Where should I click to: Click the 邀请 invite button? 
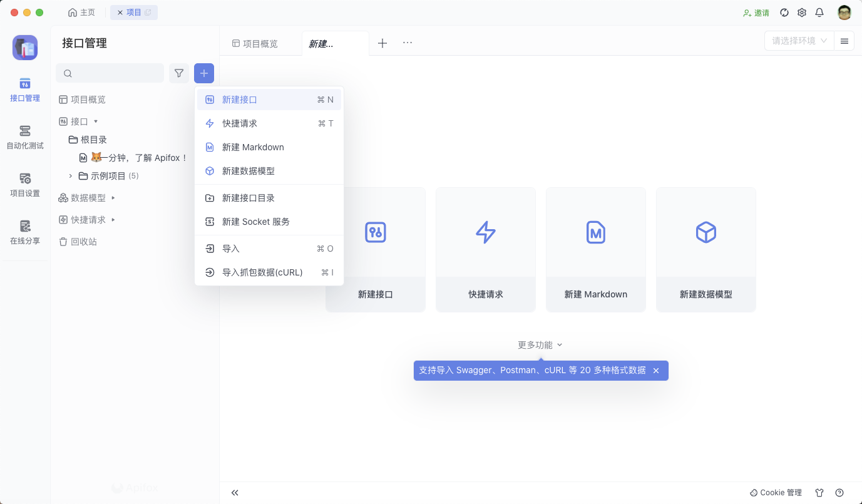755,12
